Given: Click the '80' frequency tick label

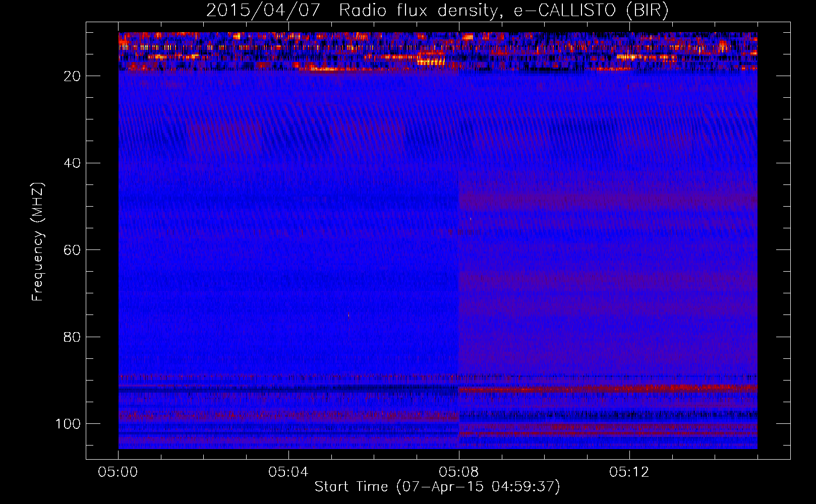Looking at the screenshot, I should coord(73,337).
